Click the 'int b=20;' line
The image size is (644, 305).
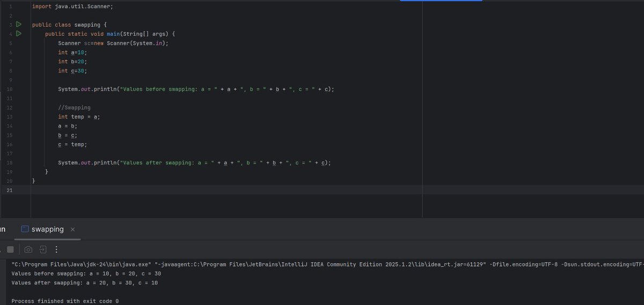tap(72, 62)
